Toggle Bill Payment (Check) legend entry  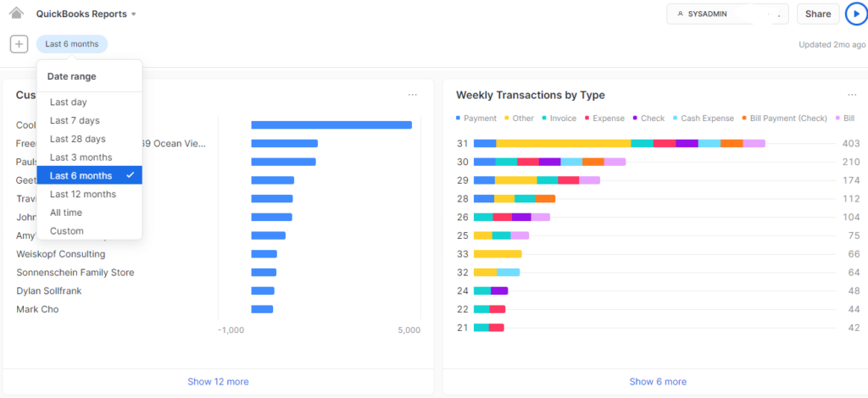[784, 119]
